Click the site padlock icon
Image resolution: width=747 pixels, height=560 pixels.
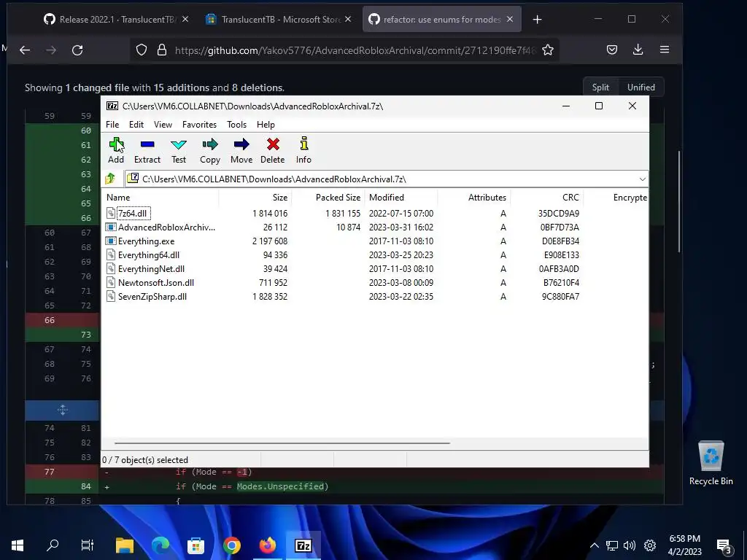tap(162, 50)
